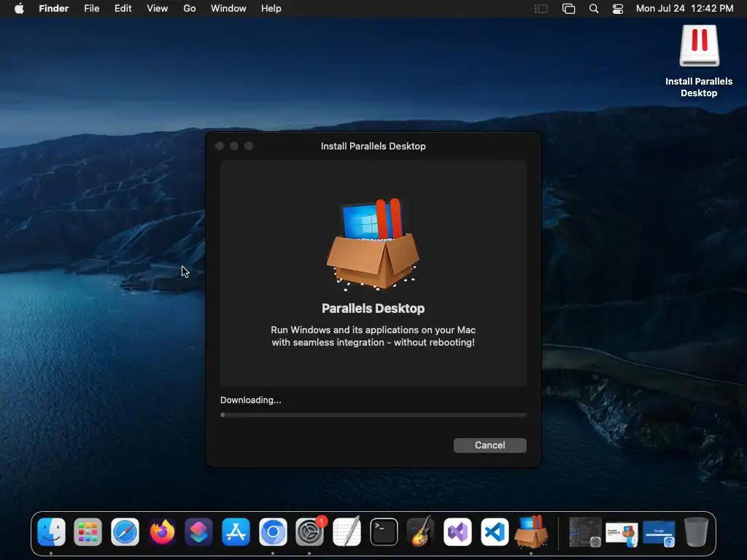The image size is (747, 560).
Task: Open minimized System Preferences window thumbnail
Action: click(x=585, y=532)
